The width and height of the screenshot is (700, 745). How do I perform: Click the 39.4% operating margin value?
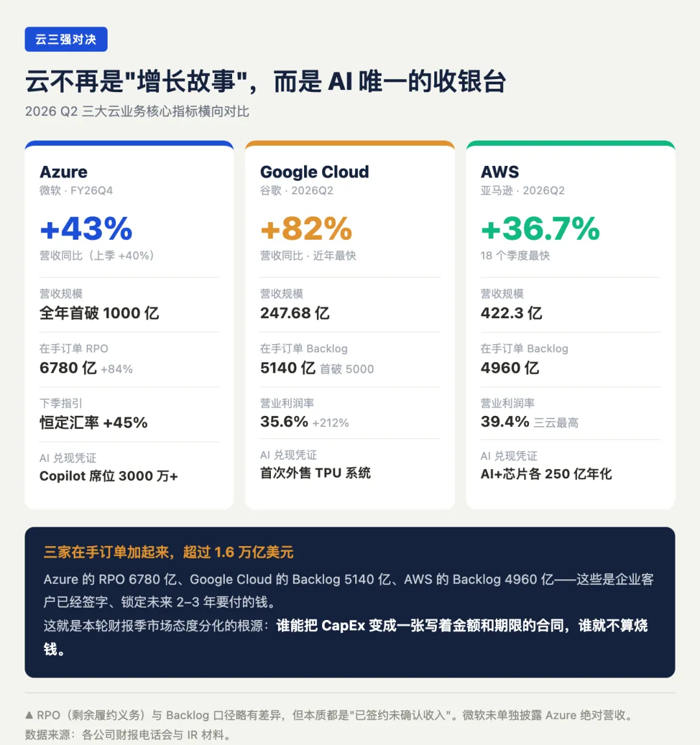505,422
